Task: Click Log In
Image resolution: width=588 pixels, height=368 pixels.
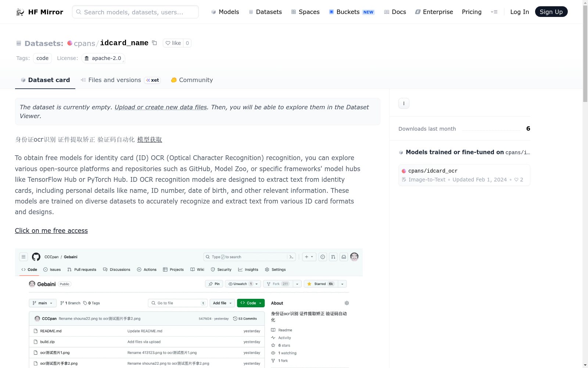Action: point(520,12)
